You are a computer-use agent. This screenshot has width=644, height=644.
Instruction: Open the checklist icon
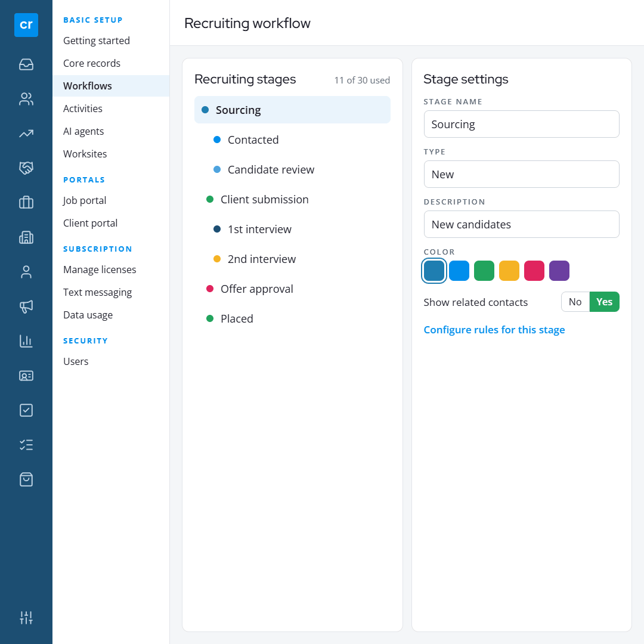[x=26, y=445]
